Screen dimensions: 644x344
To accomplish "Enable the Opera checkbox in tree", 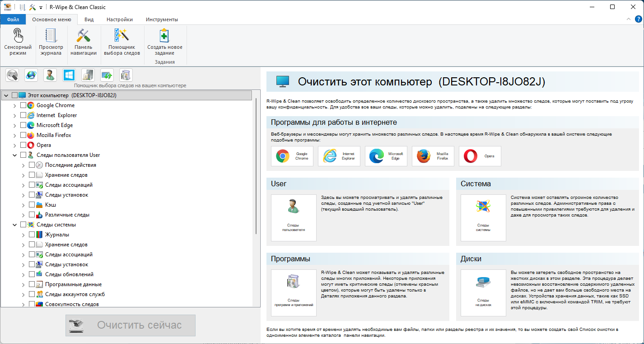I will [23, 145].
